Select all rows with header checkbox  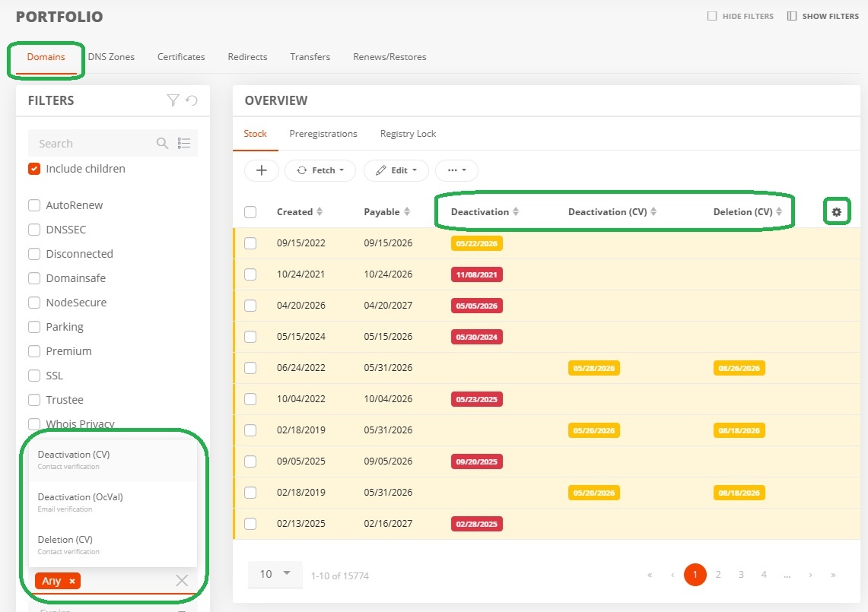click(x=250, y=212)
